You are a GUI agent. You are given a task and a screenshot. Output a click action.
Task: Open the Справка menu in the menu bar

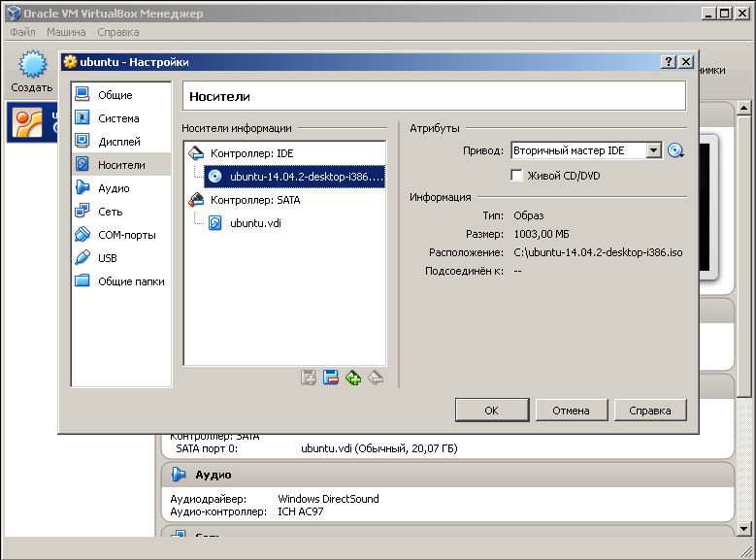point(118,32)
